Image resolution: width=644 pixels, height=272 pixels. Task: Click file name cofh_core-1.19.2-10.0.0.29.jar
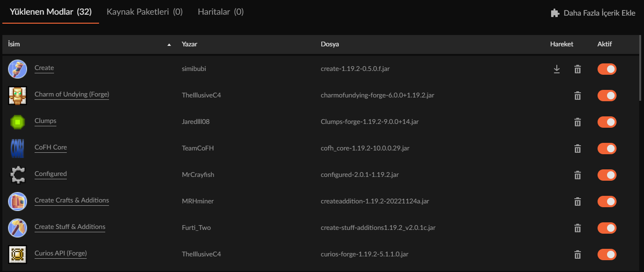[365, 148]
